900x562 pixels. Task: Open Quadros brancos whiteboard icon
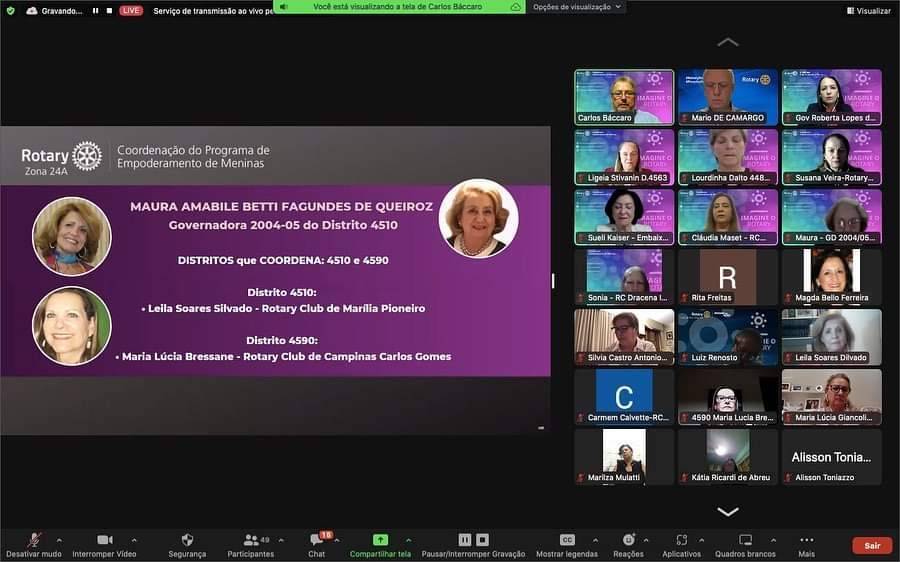point(745,540)
